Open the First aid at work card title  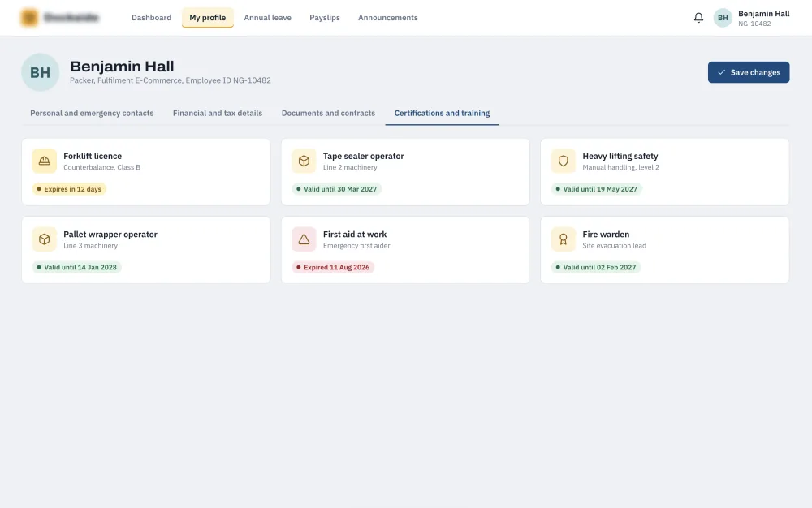[x=355, y=235]
